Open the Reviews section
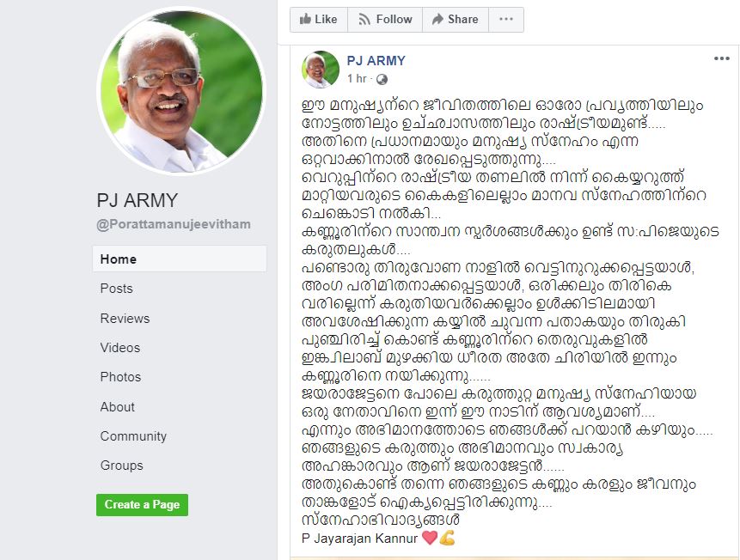Viewport: 740px width, 560px height. [125, 319]
